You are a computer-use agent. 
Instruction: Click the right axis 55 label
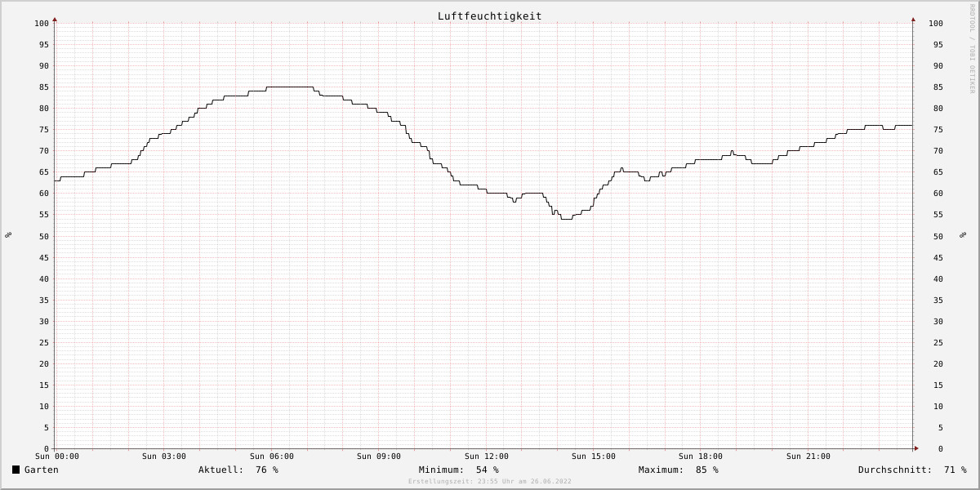click(x=938, y=214)
